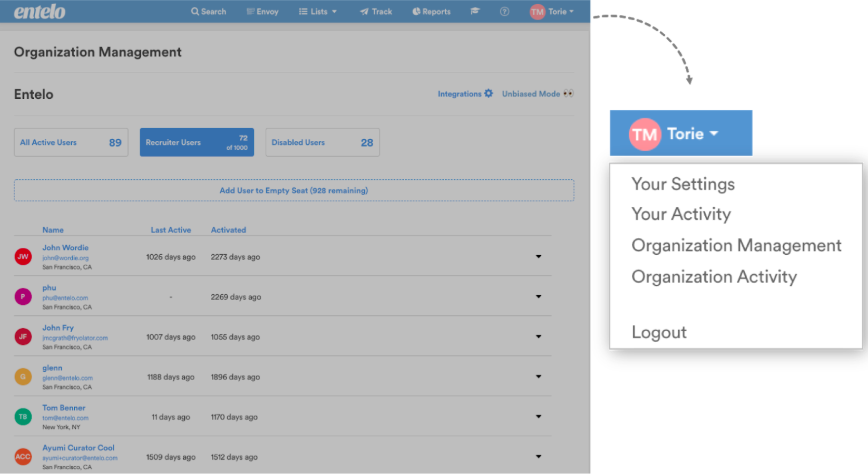The image size is (868, 475).
Task: Toggle Unbiased Mode
Action: pyautogui.click(x=531, y=94)
